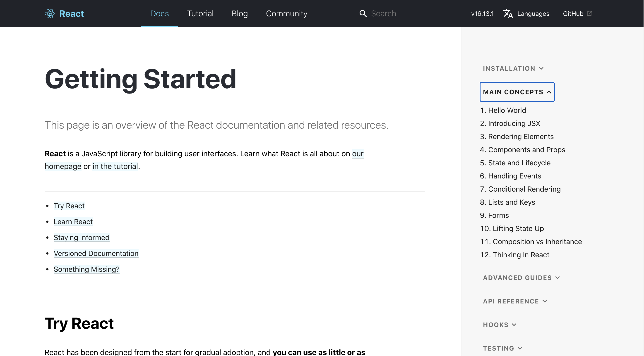The width and height of the screenshot is (644, 356).
Task: Follow the 'in the tutorial' link
Action: [x=115, y=166]
